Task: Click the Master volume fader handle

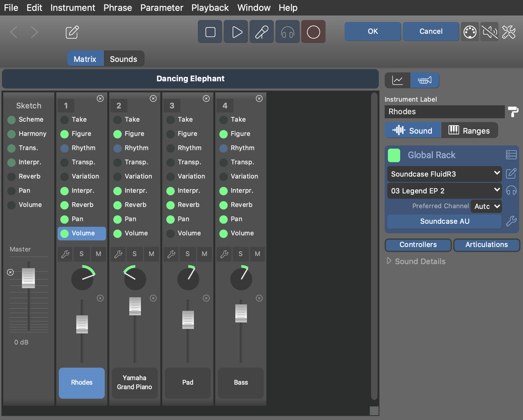Action: click(28, 278)
